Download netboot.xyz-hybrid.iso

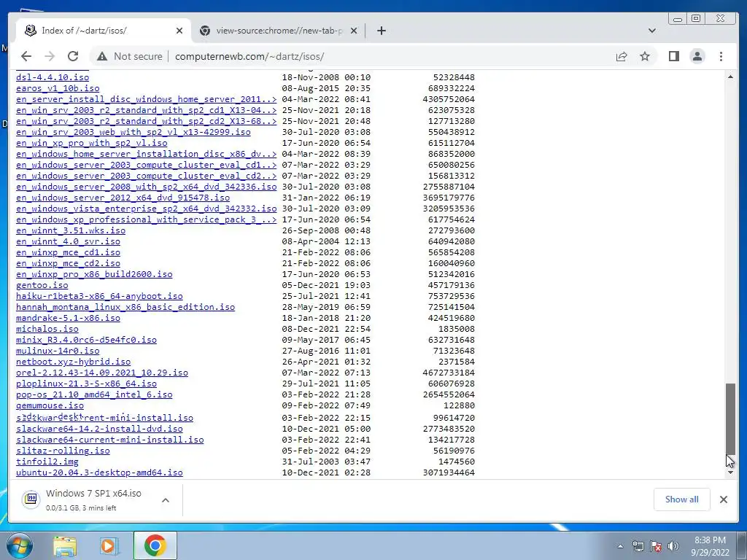[74, 362]
